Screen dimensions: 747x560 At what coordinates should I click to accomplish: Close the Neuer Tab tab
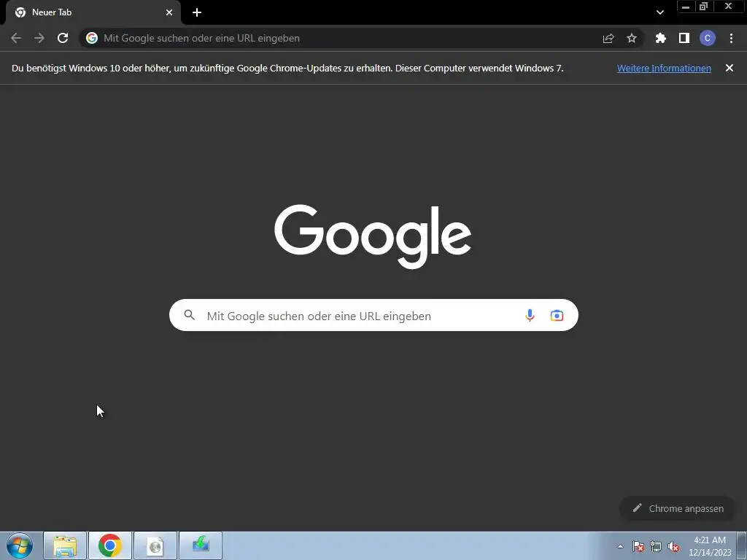pyautogui.click(x=169, y=12)
